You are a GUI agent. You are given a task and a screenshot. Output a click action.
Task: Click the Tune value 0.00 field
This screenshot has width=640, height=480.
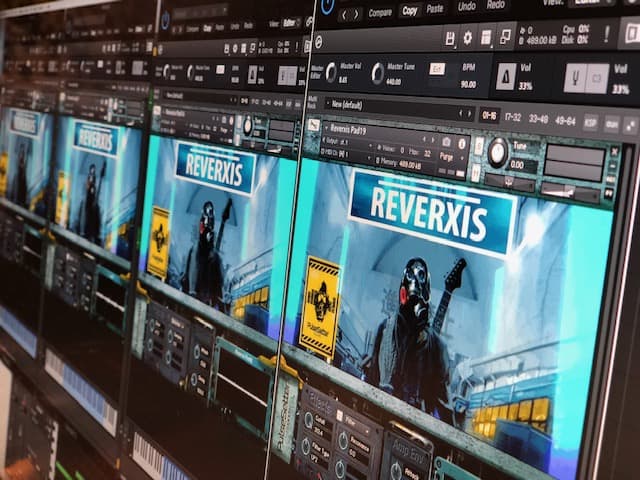pos(522,165)
